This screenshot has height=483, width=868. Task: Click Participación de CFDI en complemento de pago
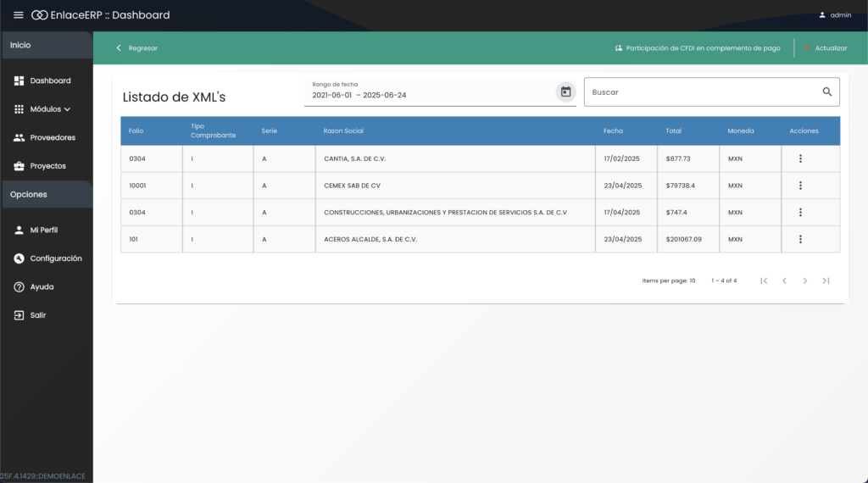tap(703, 48)
